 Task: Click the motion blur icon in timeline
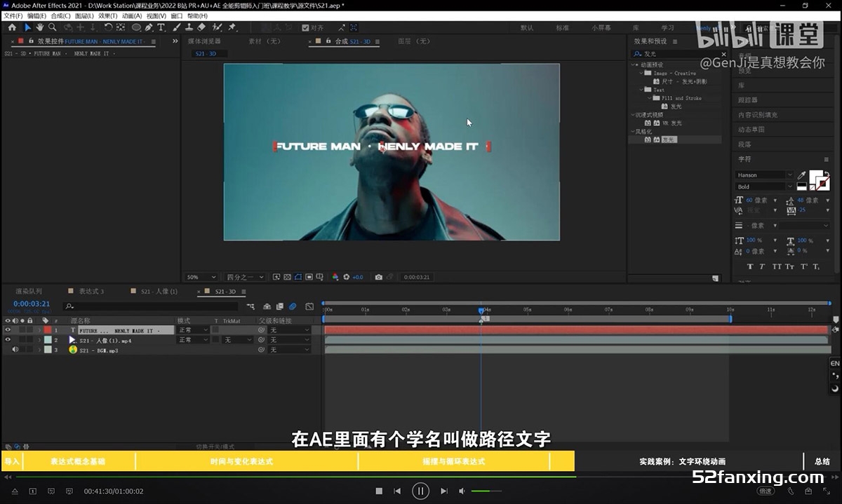pos(292,306)
